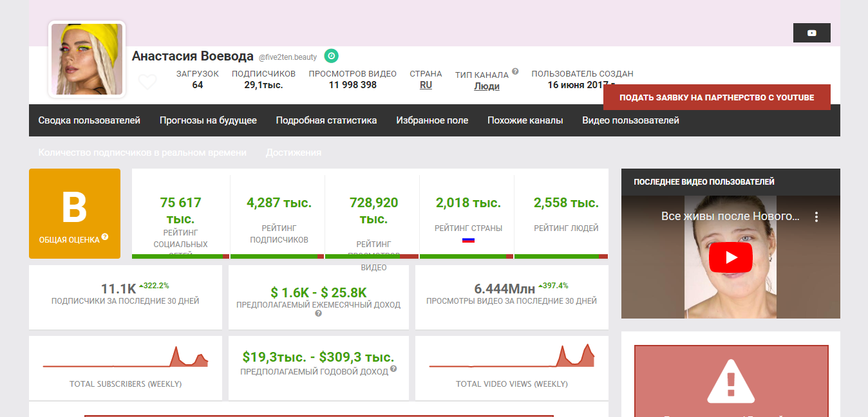Click the help icon beside yearly income estimate
The image size is (868, 417).
coord(393,369)
